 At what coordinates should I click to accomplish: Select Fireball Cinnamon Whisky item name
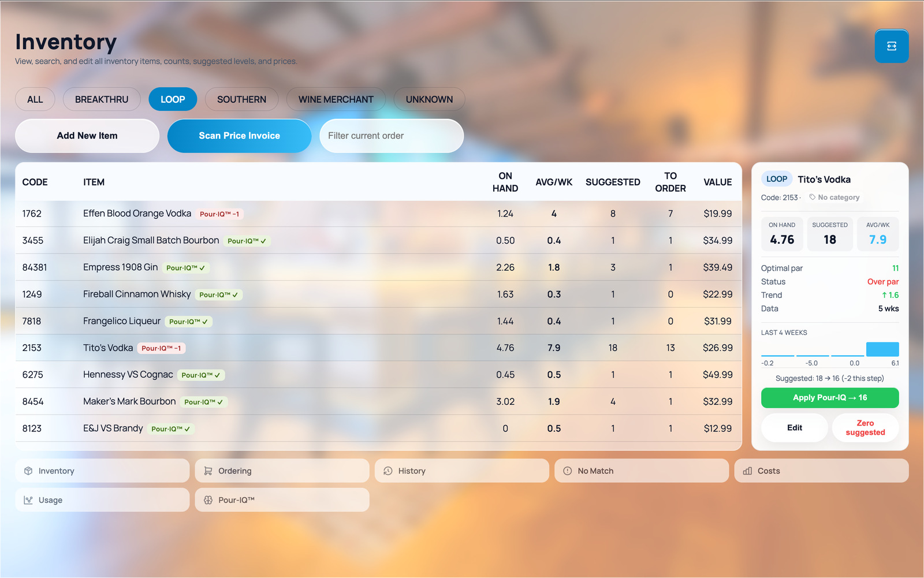pos(137,294)
